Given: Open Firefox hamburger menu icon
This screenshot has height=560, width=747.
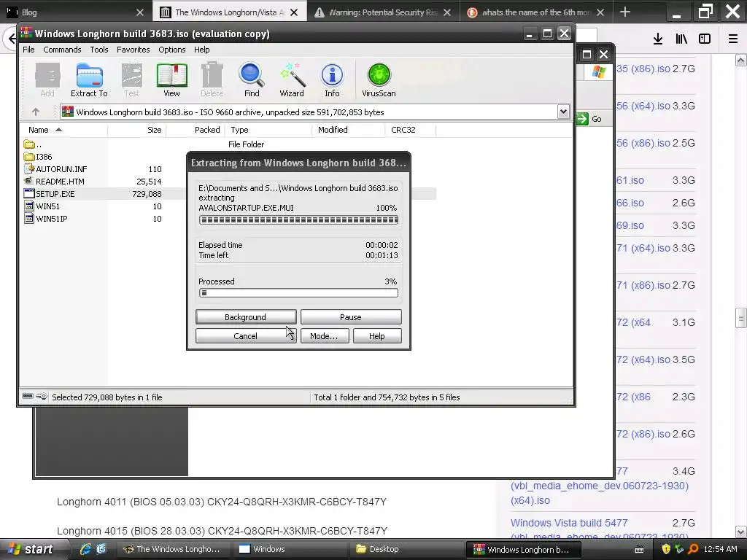Looking at the screenshot, I should coord(733,39).
